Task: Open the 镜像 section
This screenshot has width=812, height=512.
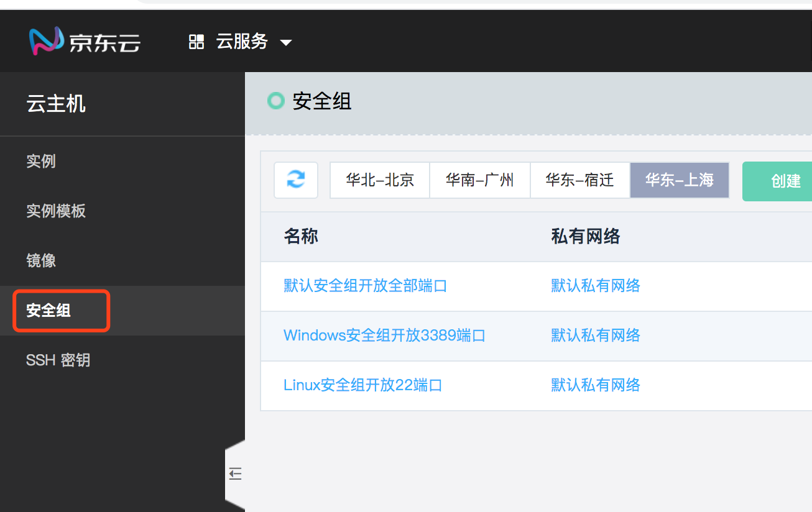Action: coord(41,260)
